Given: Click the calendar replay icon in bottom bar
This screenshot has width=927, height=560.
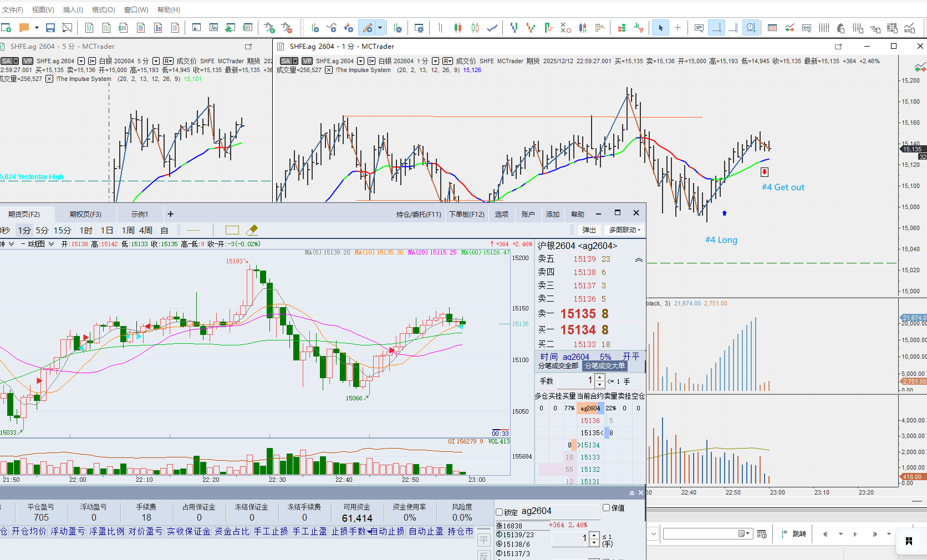Looking at the screenshot, I should [x=762, y=534].
